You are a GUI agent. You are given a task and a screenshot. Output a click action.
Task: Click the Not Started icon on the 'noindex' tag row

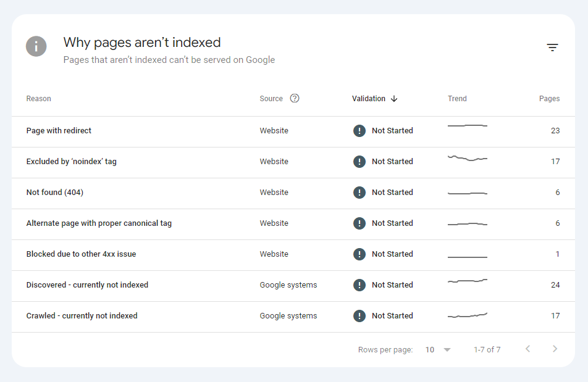click(x=359, y=161)
